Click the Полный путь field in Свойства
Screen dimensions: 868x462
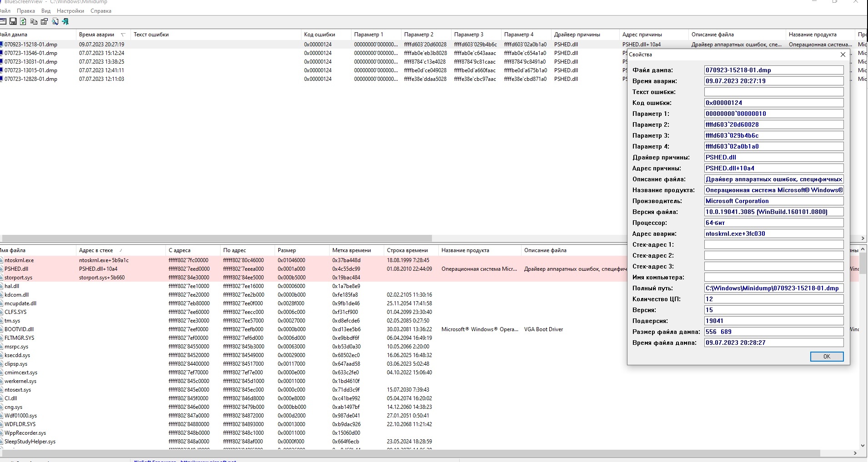point(774,288)
